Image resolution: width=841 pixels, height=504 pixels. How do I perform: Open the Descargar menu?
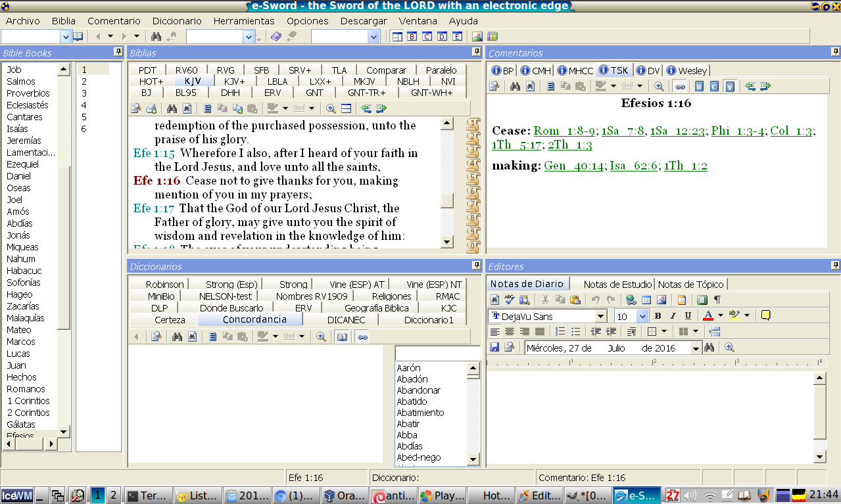(364, 21)
